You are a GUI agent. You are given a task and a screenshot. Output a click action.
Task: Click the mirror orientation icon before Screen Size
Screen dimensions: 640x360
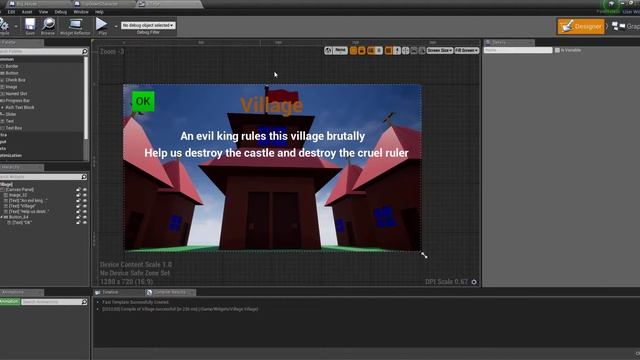click(x=422, y=50)
